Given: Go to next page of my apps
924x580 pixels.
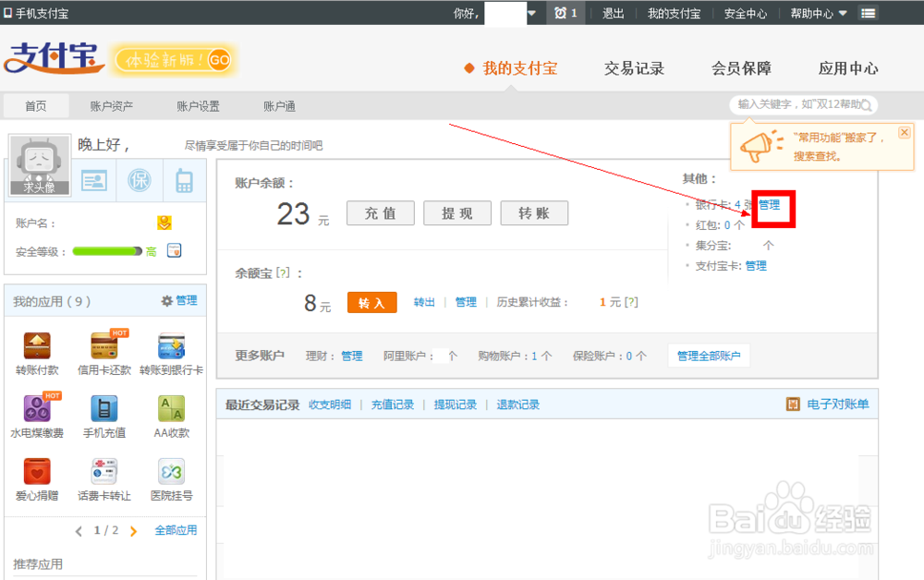Looking at the screenshot, I should (x=133, y=531).
